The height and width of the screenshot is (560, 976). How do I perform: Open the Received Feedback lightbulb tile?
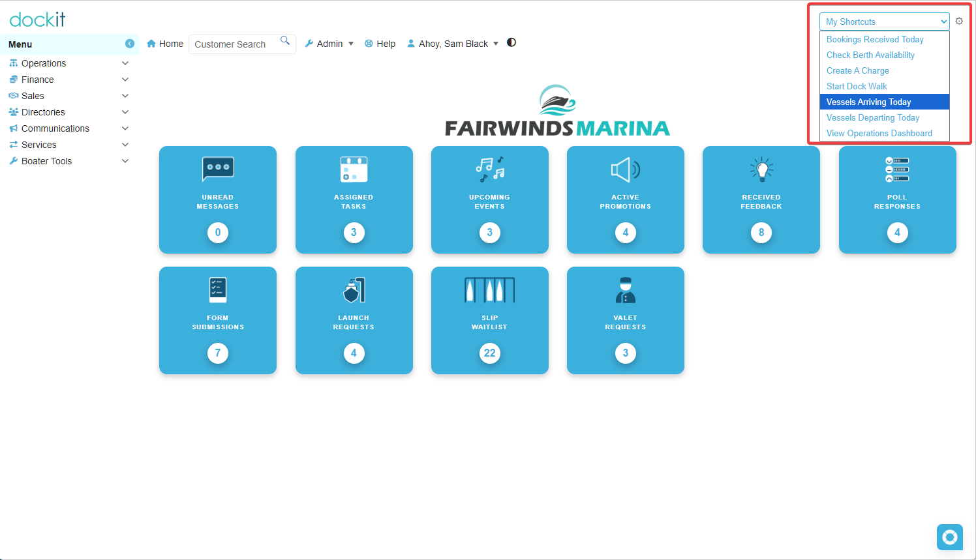[x=761, y=199]
